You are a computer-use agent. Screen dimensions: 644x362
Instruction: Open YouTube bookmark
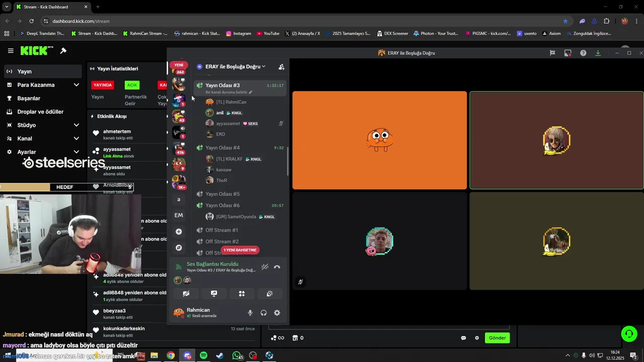(268, 34)
